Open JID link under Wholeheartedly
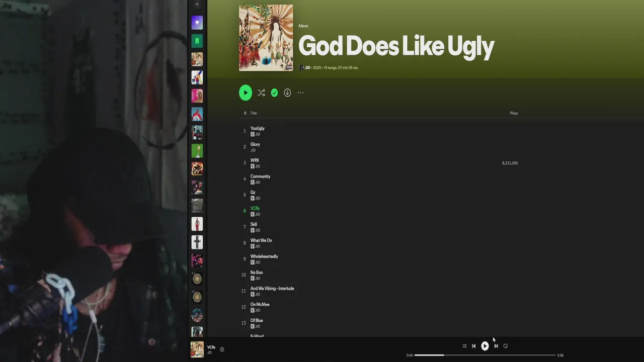Screen dimensions: 644x362 (258, 262)
